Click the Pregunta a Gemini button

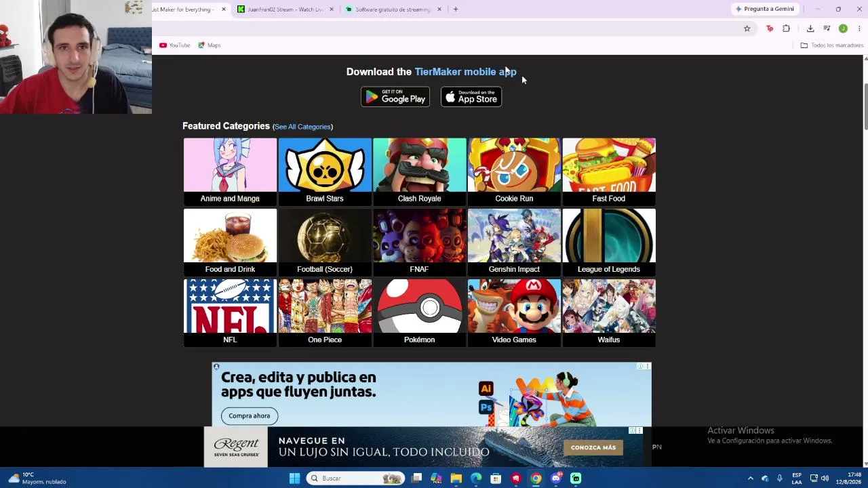pyautogui.click(x=765, y=9)
